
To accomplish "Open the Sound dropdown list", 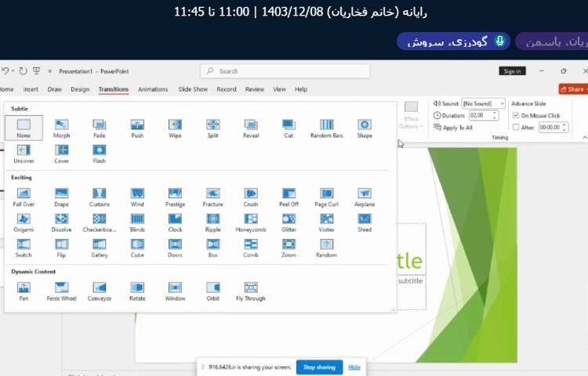I will (x=502, y=103).
